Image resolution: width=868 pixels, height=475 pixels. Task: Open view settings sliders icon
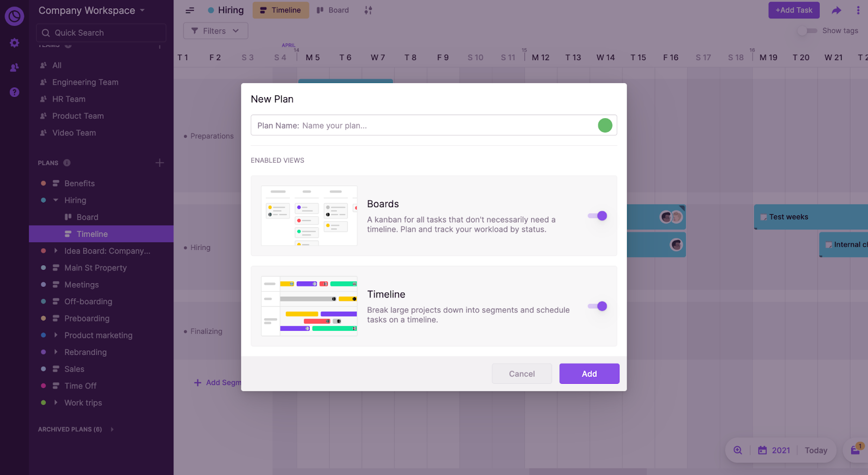tap(368, 10)
